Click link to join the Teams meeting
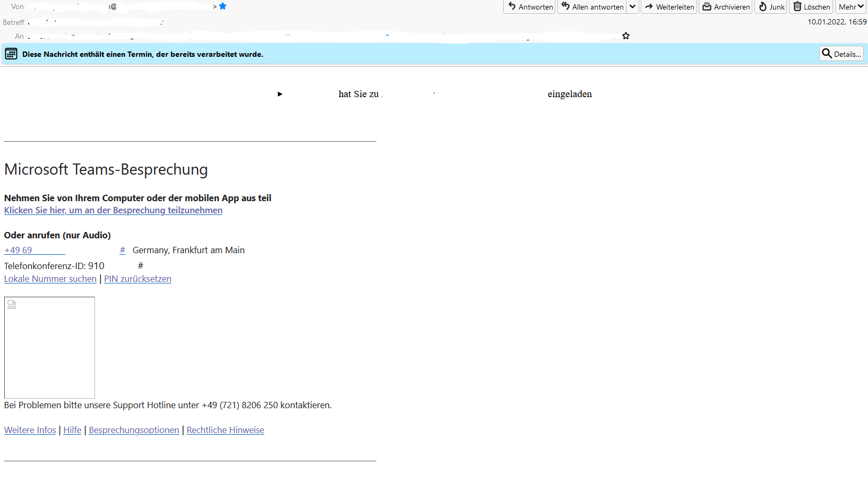868x491 pixels. coord(113,210)
